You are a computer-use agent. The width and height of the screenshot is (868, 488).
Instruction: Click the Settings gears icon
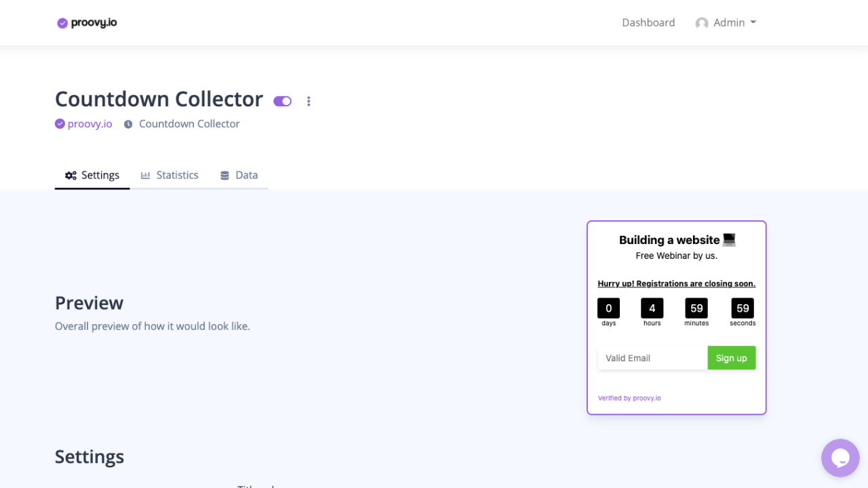coord(71,176)
